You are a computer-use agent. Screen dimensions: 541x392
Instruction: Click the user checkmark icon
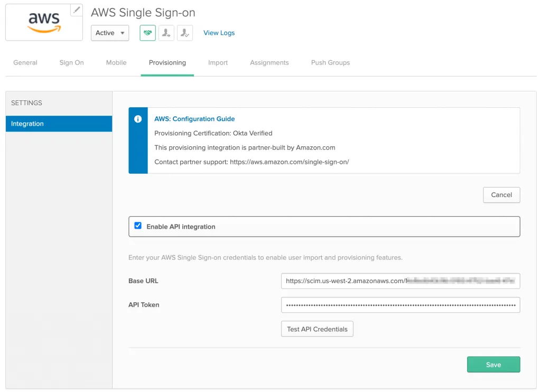(x=184, y=33)
